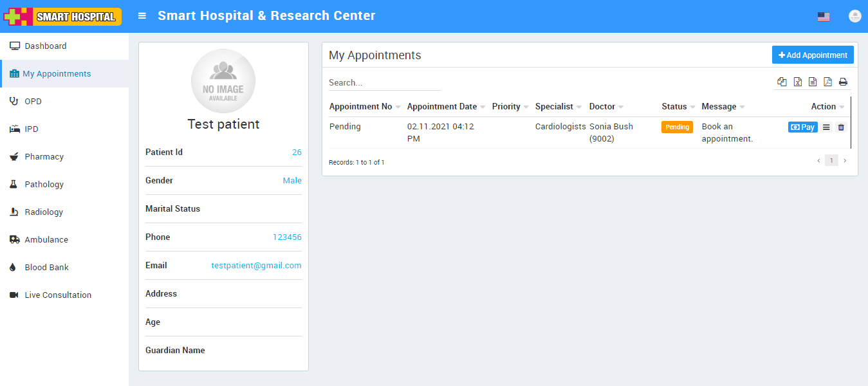Click the Add Appointment button
The image size is (868, 386).
pos(813,55)
